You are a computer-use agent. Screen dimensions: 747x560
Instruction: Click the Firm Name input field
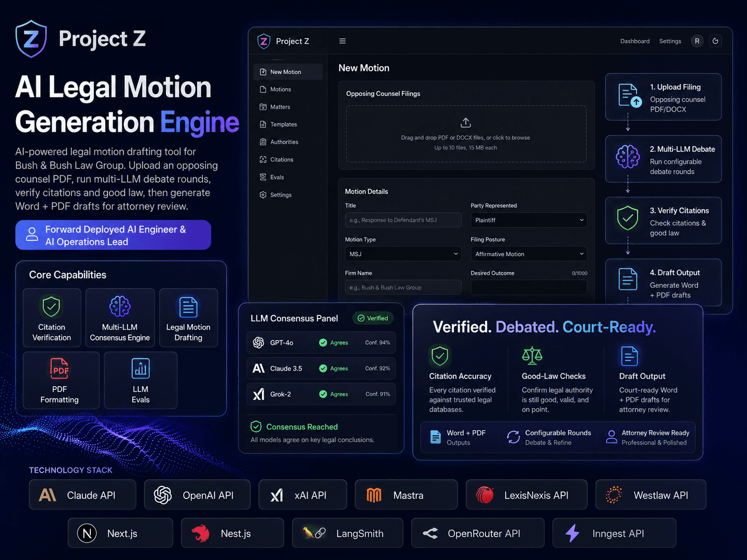[x=403, y=287]
